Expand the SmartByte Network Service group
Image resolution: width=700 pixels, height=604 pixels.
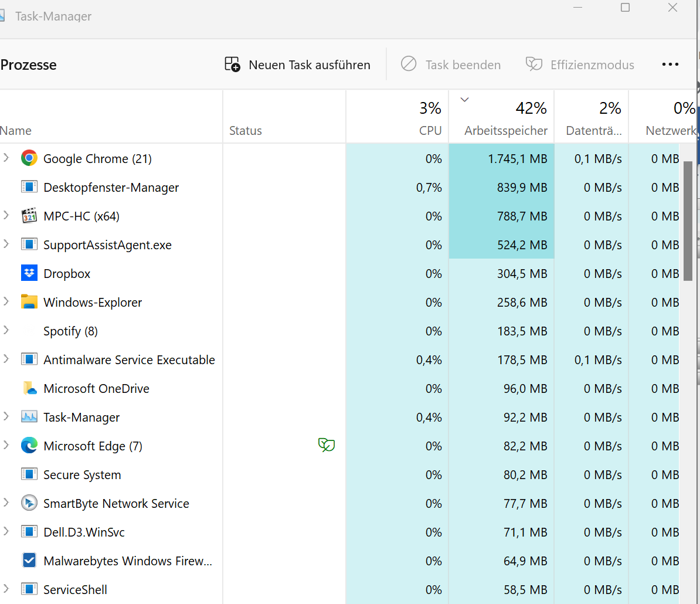click(6, 502)
